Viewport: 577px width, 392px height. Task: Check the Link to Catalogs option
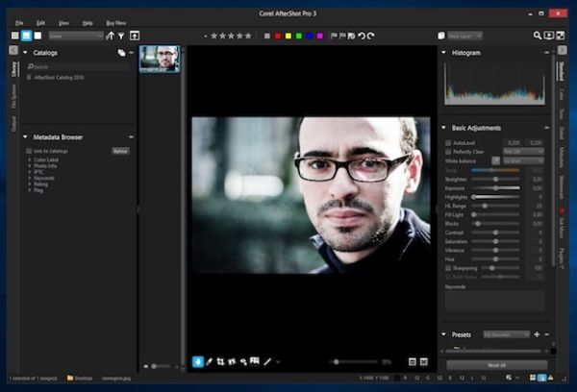(30, 151)
